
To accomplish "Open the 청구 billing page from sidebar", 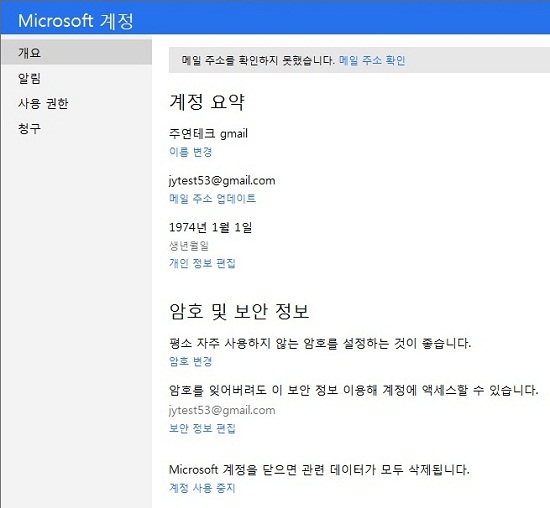I will pos(29,128).
